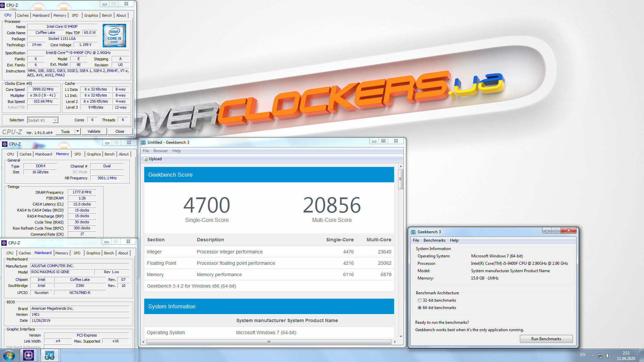Click the Run Benchmarks button
Screen dimensions: 644x362
pos(546,339)
